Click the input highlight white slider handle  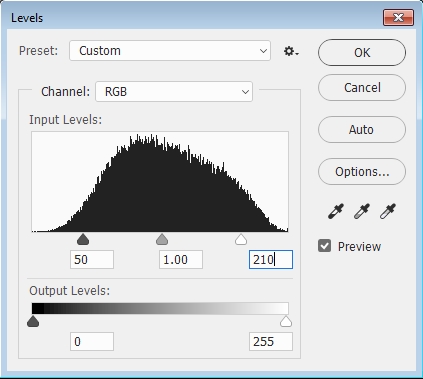[x=241, y=239]
